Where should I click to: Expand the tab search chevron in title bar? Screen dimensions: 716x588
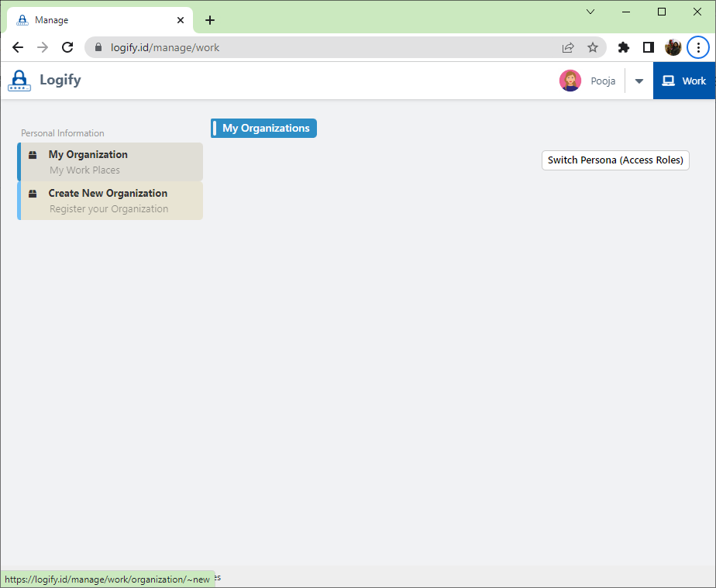590,12
